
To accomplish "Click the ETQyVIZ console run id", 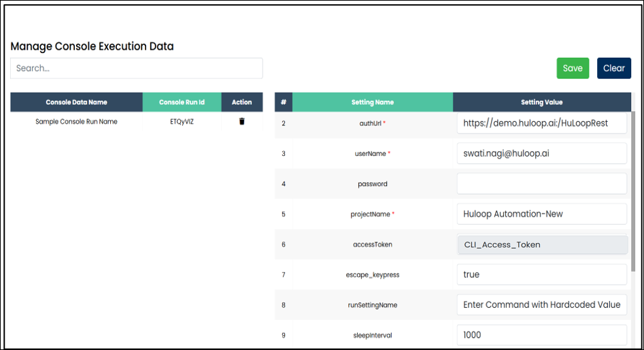I will (x=182, y=122).
